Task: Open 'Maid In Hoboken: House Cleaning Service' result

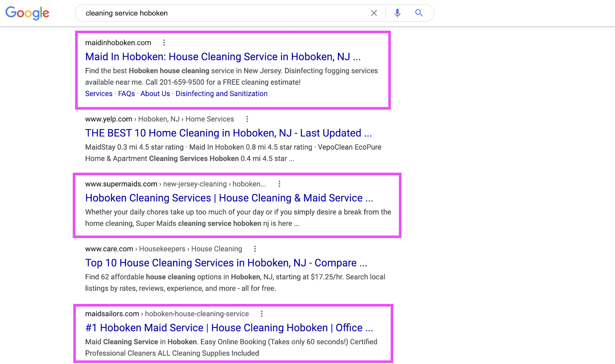Action: click(x=223, y=57)
